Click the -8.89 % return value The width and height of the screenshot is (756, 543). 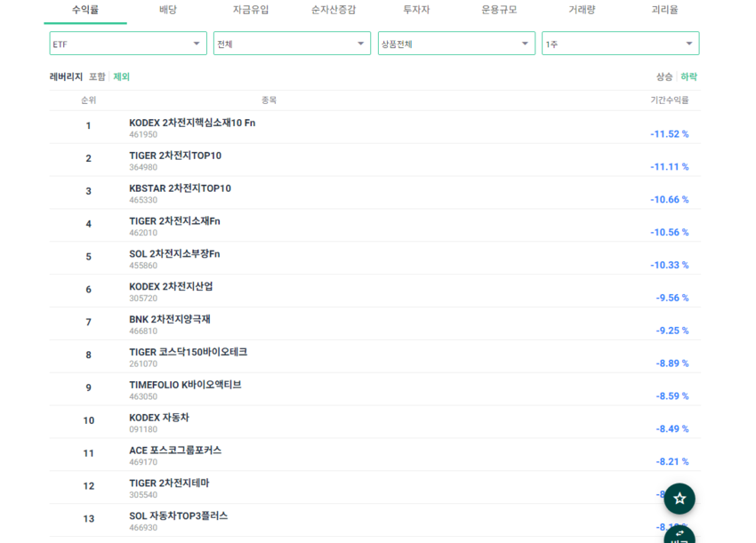[x=672, y=363]
